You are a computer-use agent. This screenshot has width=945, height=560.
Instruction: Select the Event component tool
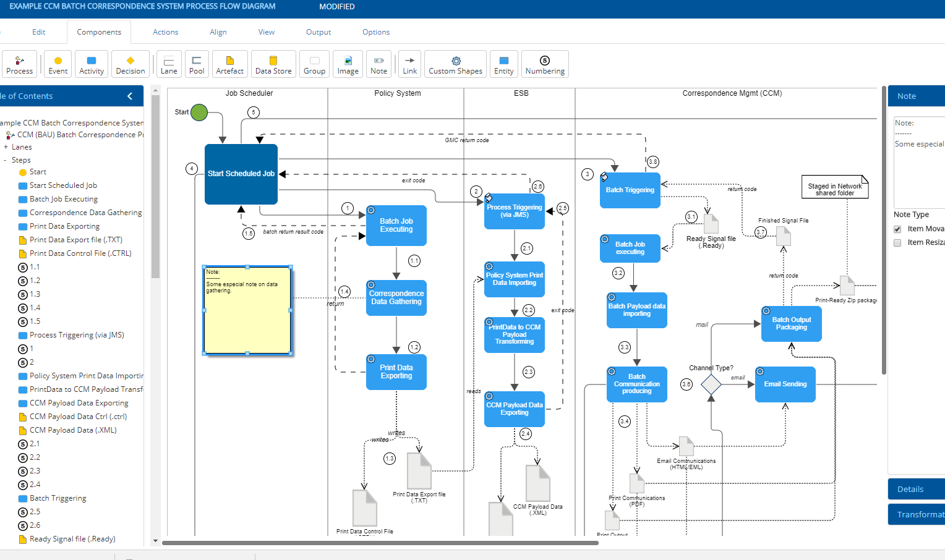click(58, 64)
